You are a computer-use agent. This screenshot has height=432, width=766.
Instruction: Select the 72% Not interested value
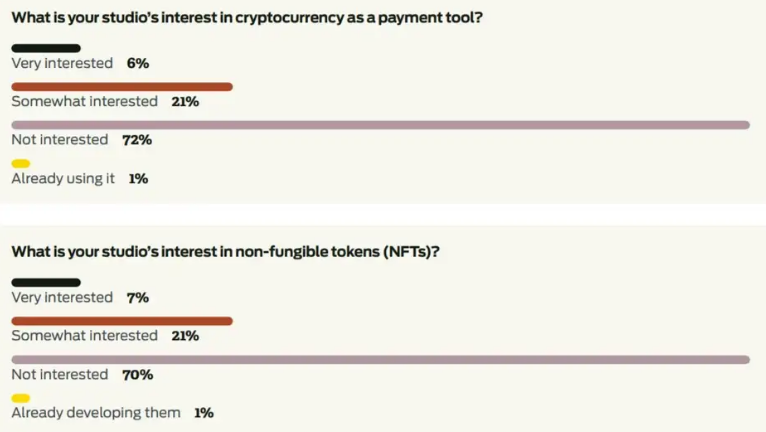pyautogui.click(x=137, y=140)
